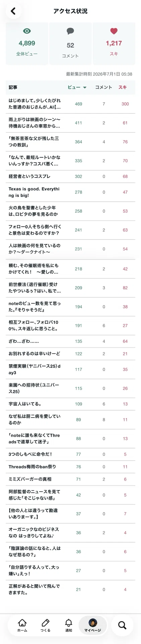Screen dimensions: 141x644
Task: Open article Threads梅雨のban祭り
Action: 70,467
